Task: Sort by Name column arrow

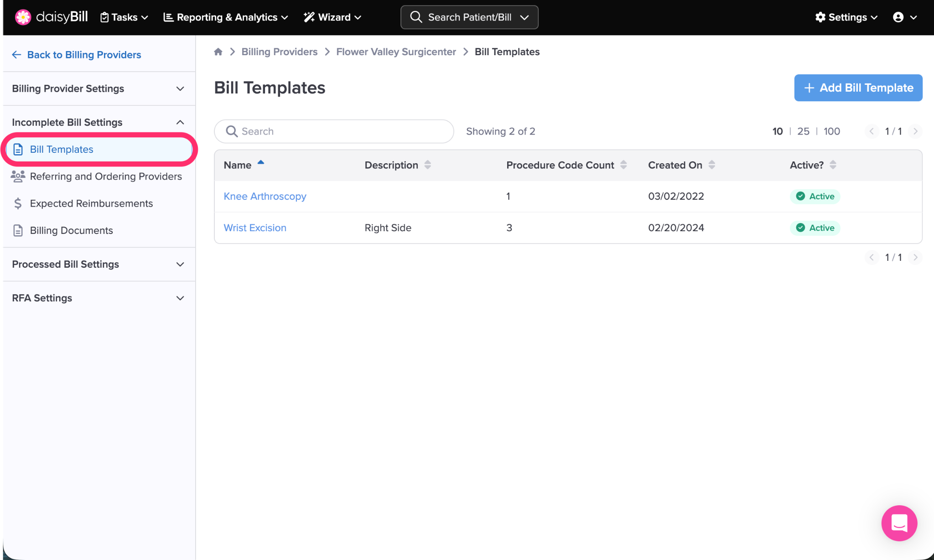Action: click(261, 162)
